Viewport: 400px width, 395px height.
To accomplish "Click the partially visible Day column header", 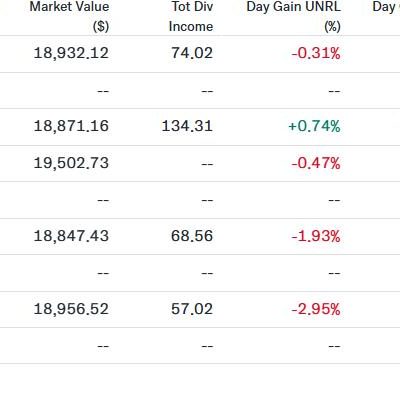I will coord(386,7).
